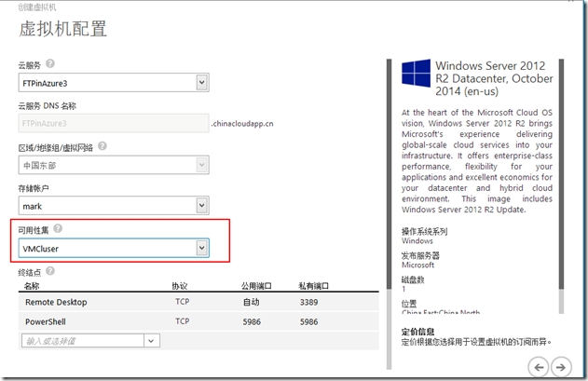
Task: Go to previous step with back arrow
Action: [x=538, y=367]
